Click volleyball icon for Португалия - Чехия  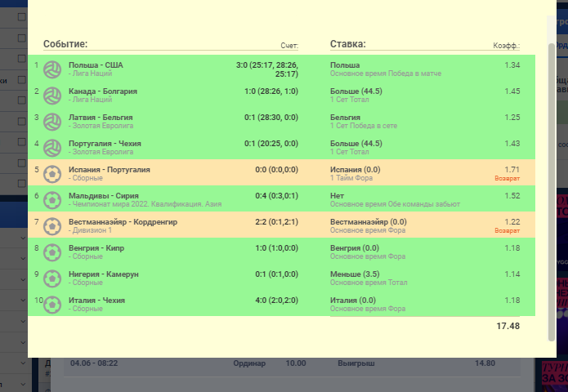coord(52,148)
